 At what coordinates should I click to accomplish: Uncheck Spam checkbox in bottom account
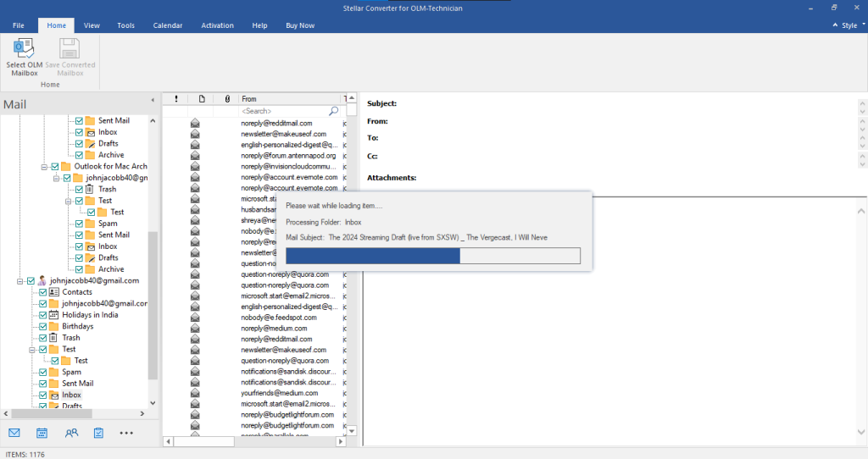pyautogui.click(x=42, y=372)
